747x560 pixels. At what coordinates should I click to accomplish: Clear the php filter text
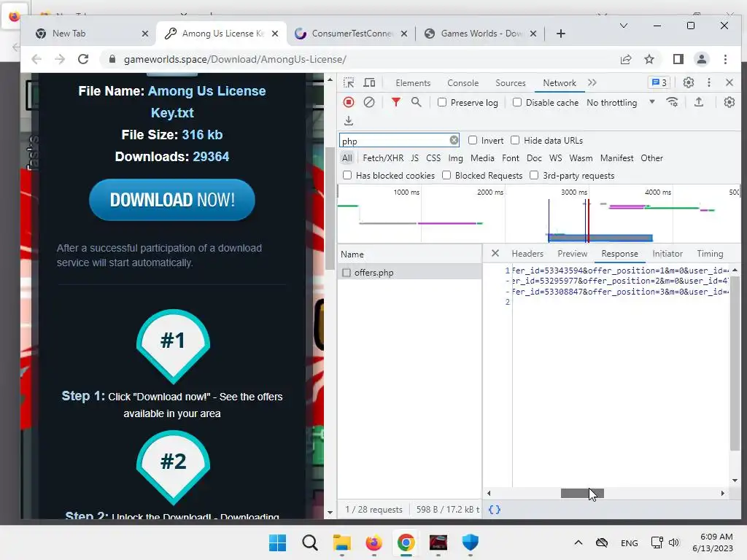454,141
